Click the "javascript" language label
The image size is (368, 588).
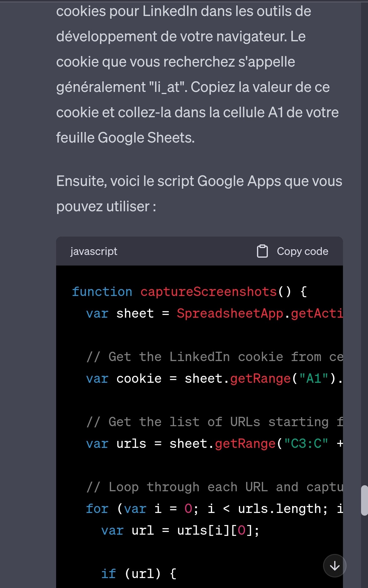click(94, 251)
